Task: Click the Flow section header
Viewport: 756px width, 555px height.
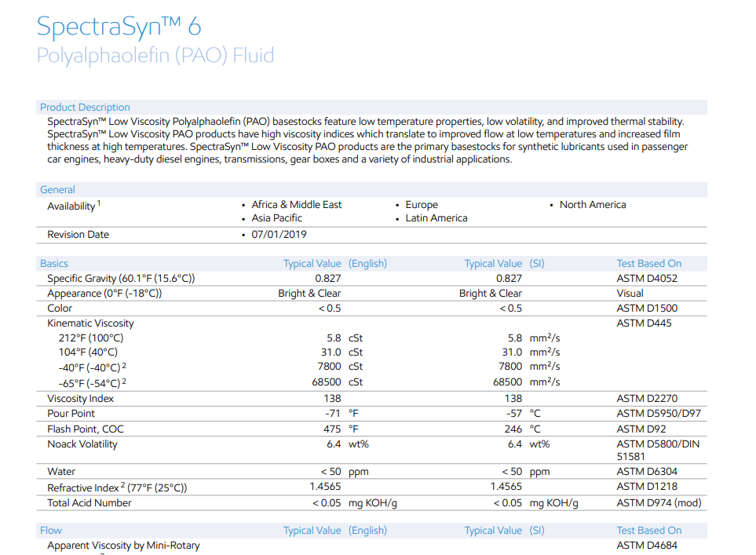Action: (x=51, y=531)
